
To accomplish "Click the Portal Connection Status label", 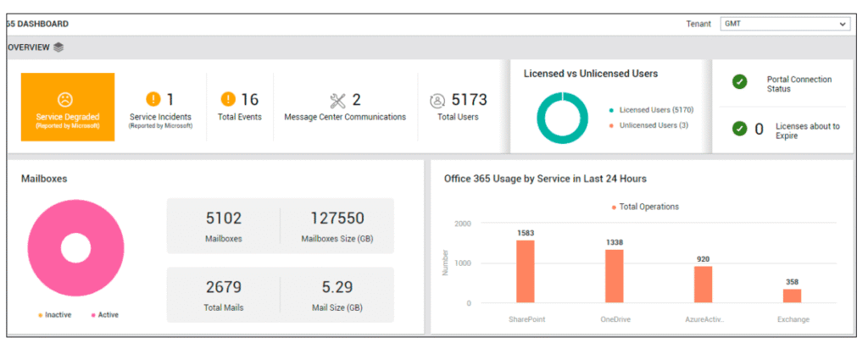I will (799, 84).
